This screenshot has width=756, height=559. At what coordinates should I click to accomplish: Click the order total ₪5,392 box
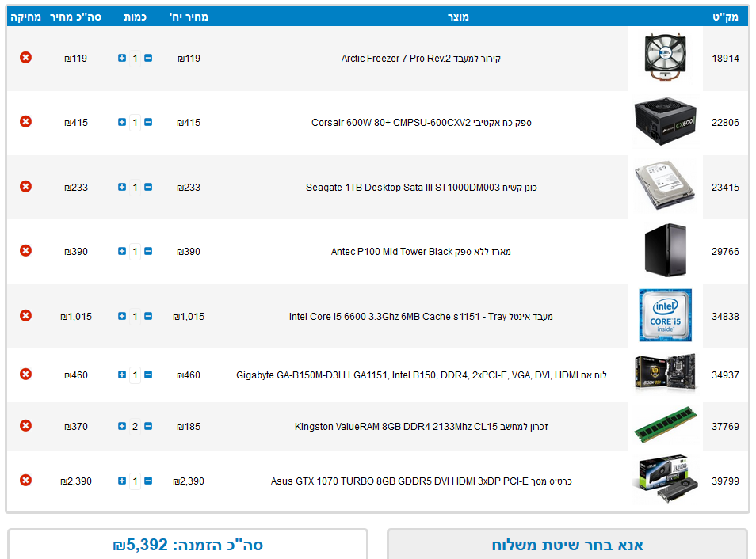188,545
